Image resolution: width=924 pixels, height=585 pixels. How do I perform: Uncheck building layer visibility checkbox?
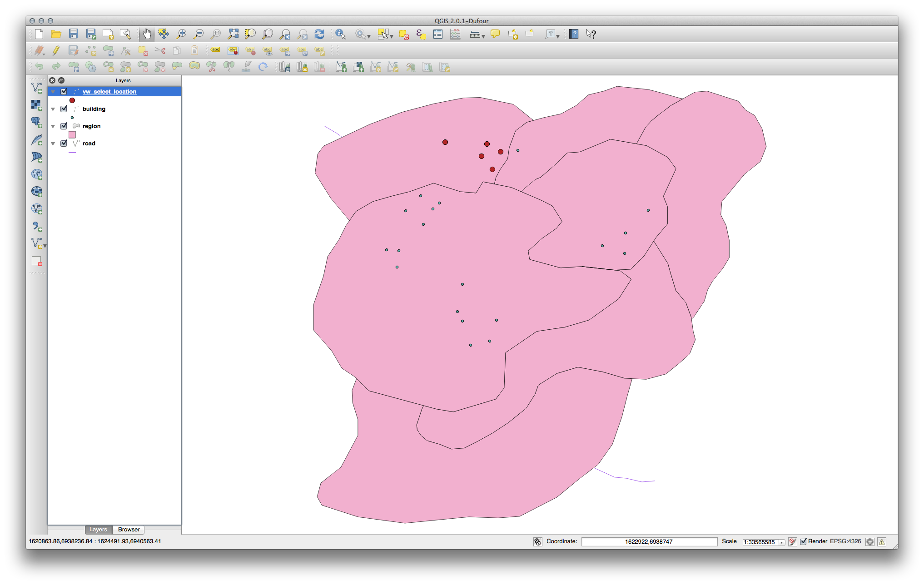coord(64,109)
